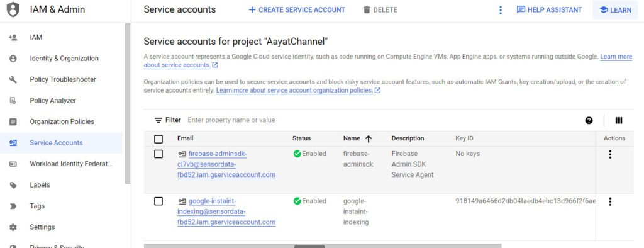Click the table help question mark icon
The width and height of the screenshot is (644, 248).
pos(589,120)
